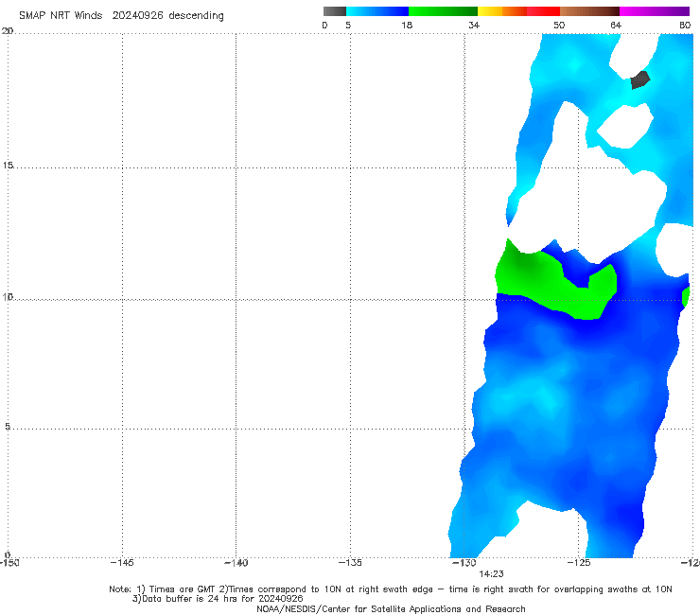Click the longitude axis label "-125"
The height and width of the screenshot is (615, 700).
[x=579, y=563]
